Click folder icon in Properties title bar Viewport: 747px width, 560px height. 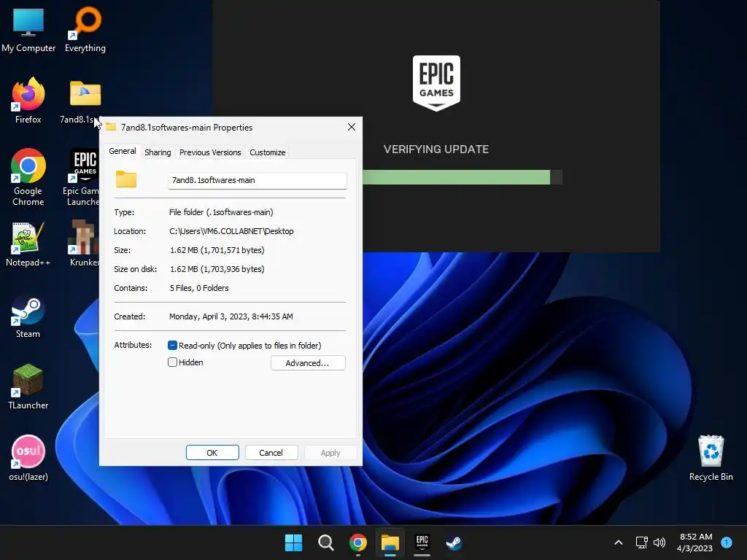pos(111,127)
